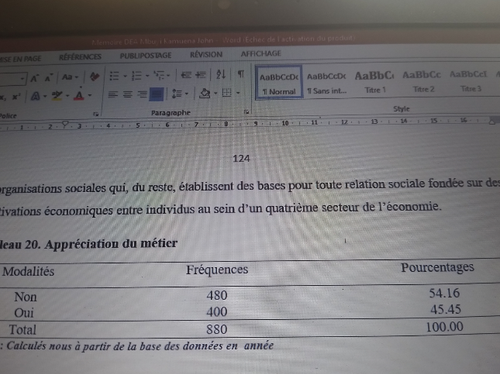Viewport: 500px width, 374px height.
Task: Center the paragraph text
Action: (x=128, y=94)
